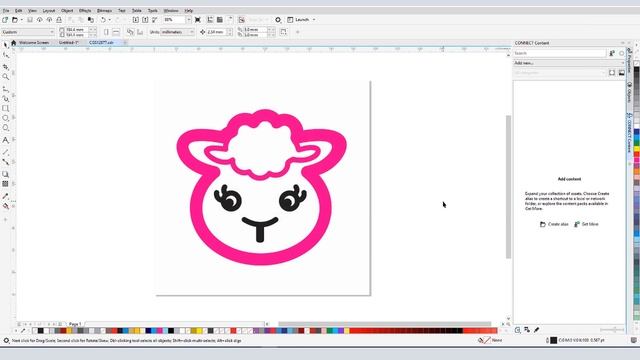This screenshot has width=640, height=360.
Task: Toggle large thumbnail view in CONNECT panel
Action: (x=612, y=73)
